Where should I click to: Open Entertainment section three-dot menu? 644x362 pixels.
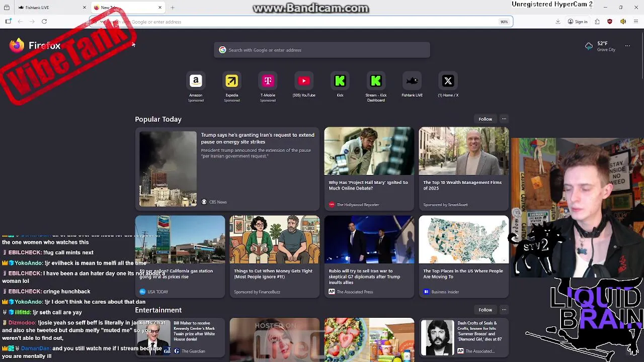[x=504, y=310]
